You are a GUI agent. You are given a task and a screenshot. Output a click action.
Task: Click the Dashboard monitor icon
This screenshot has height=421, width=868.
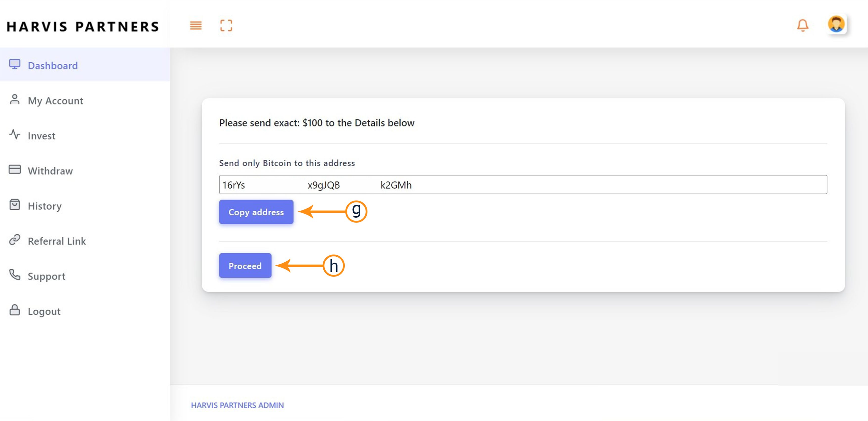pos(15,64)
